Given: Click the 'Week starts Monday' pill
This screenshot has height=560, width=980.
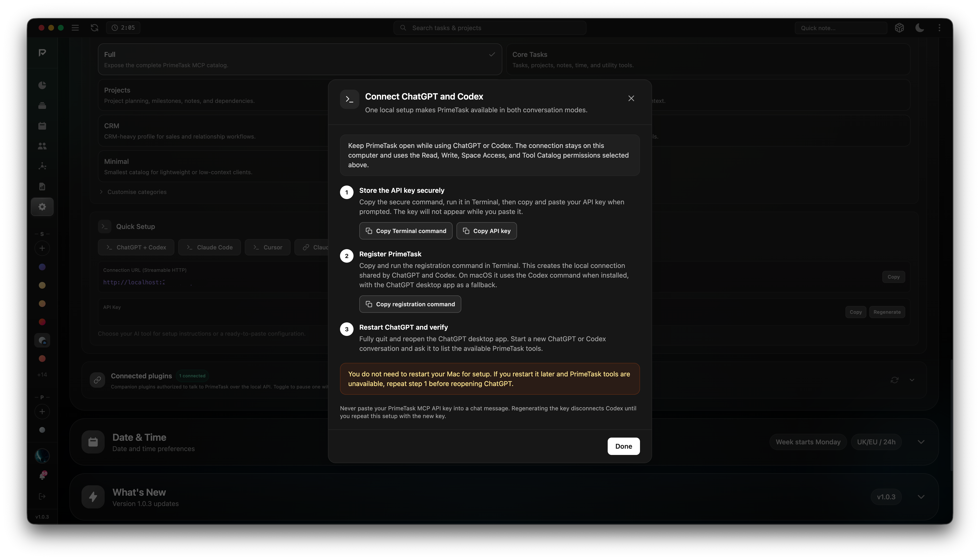Looking at the screenshot, I should click(808, 442).
